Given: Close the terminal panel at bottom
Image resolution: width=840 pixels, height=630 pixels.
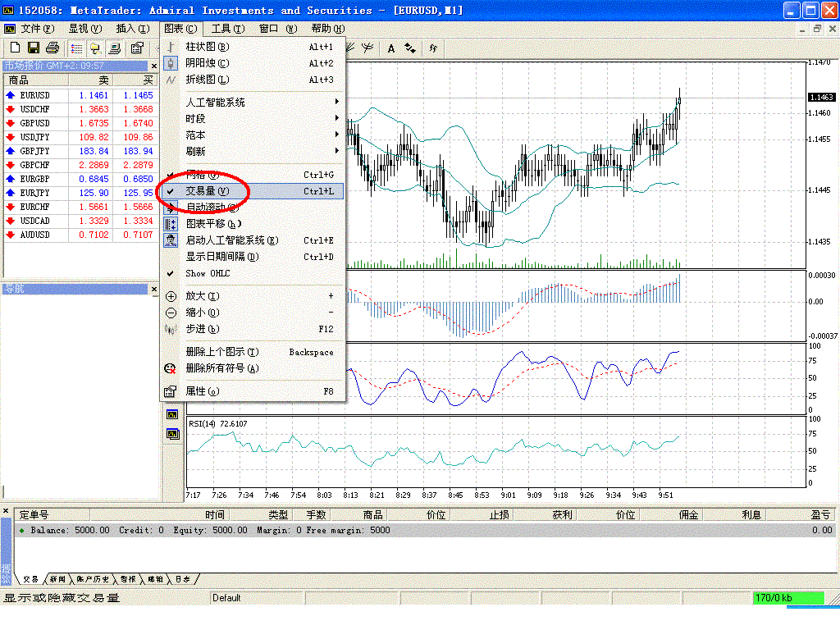Looking at the screenshot, I should 6,511.
